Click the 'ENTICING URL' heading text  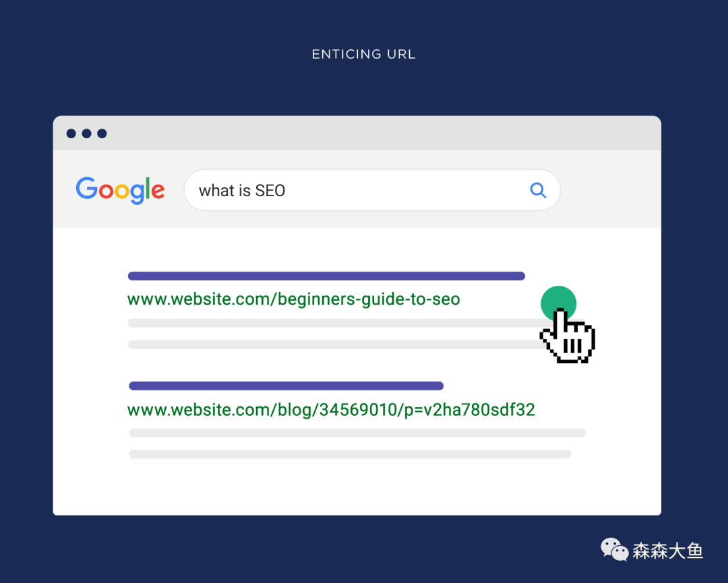[x=363, y=55]
